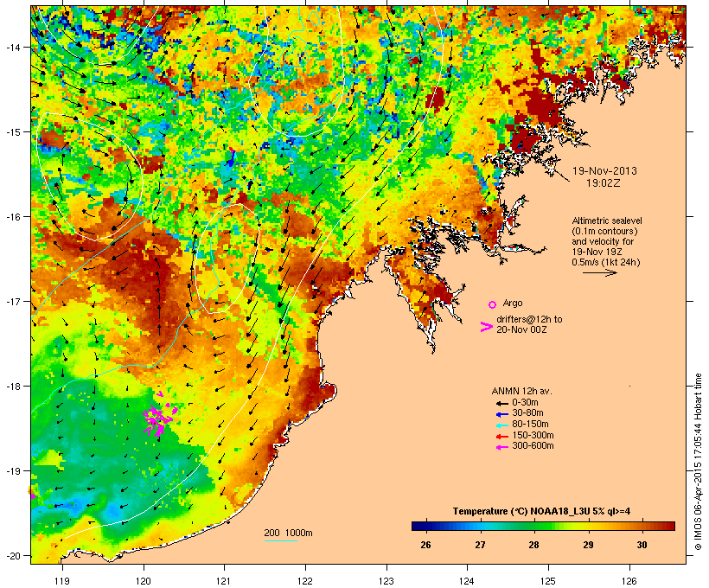Click the longitude label 120

144,581
